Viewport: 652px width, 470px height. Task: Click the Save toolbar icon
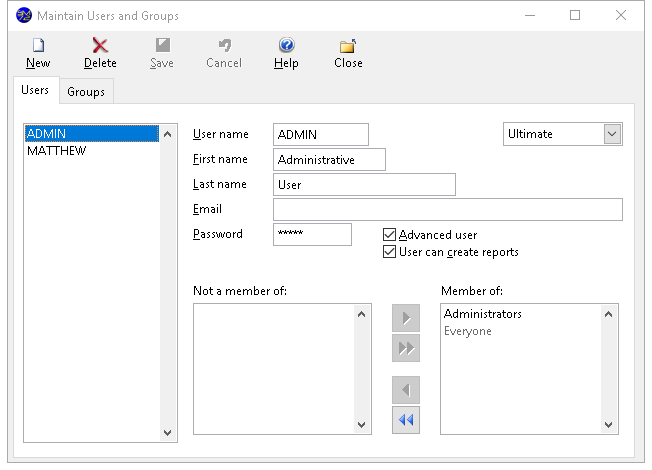[x=162, y=45]
